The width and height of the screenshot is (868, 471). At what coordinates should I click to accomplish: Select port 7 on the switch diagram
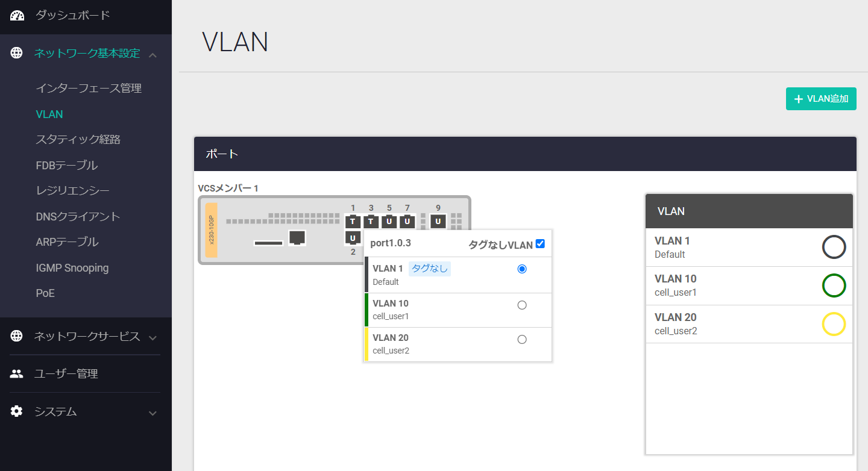pyautogui.click(x=407, y=222)
